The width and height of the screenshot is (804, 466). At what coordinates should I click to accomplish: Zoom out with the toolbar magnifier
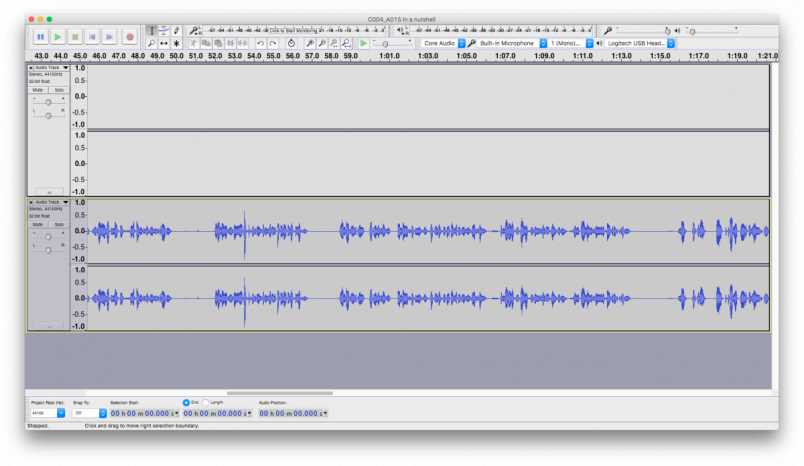[x=322, y=44]
